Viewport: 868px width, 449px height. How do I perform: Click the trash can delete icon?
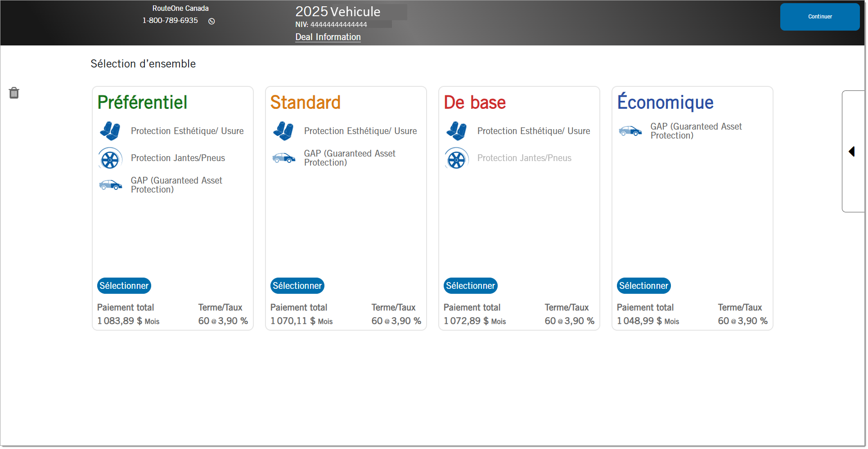(14, 93)
